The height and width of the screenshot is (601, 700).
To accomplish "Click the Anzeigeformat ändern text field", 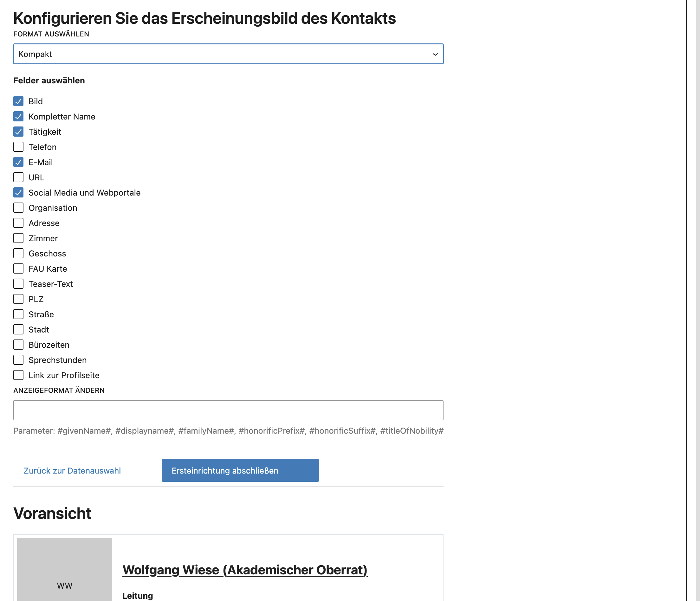I will pos(228,410).
